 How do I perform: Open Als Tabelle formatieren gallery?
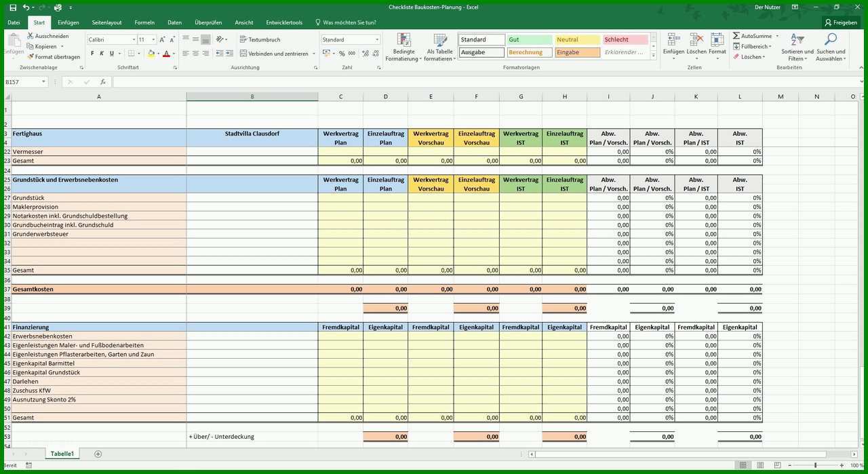tap(439, 47)
